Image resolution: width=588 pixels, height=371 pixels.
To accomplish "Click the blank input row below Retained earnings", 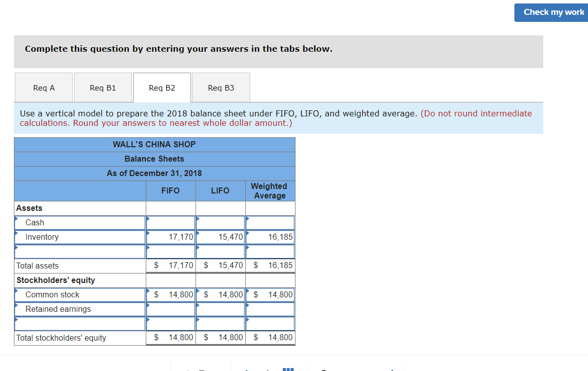I will [x=171, y=323].
